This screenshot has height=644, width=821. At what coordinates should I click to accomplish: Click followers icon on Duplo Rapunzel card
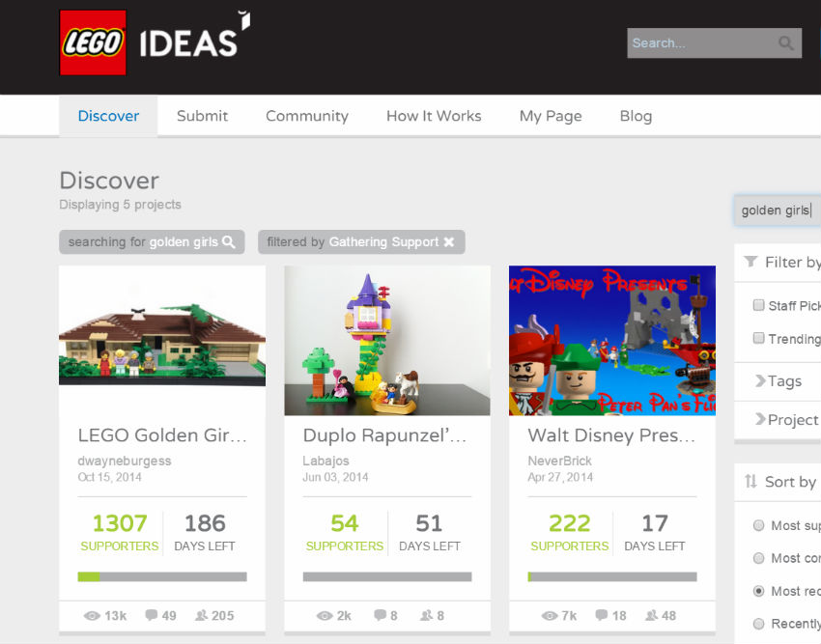coord(426,615)
